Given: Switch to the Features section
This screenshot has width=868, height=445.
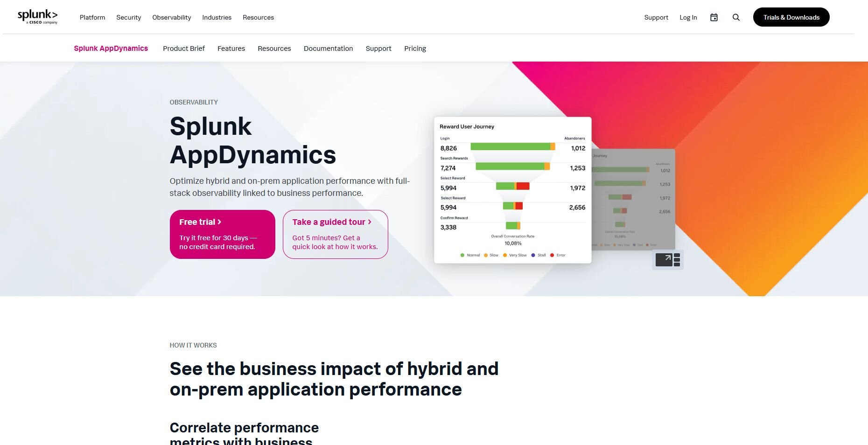Looking at the screenshot, I should click(231, 49).
